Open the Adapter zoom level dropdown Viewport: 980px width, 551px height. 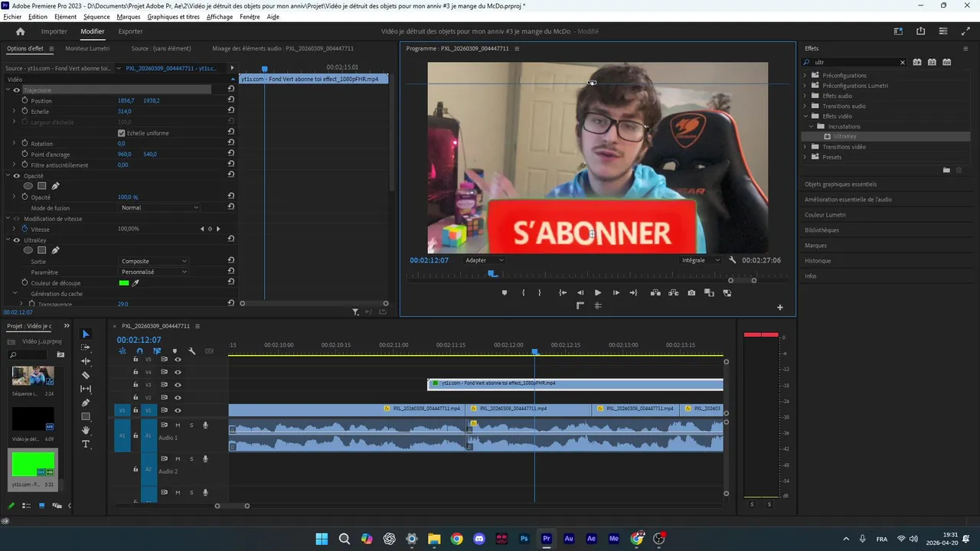(x=485, y=260)
